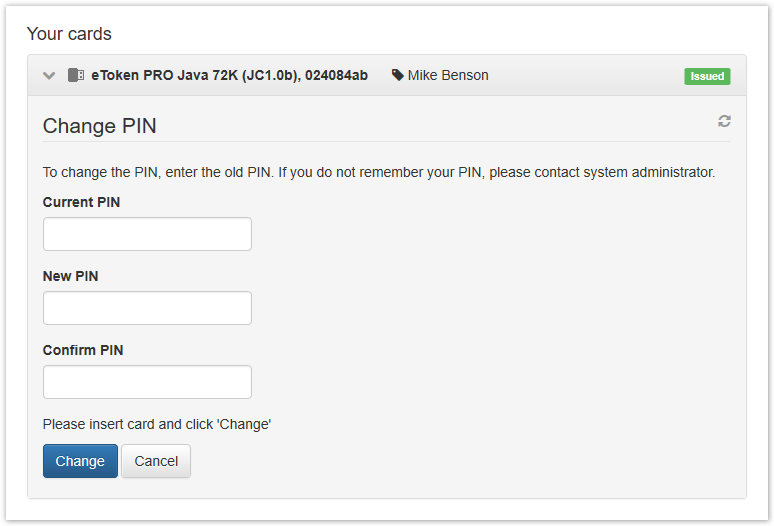Click the Mike Benson owner label
774x526 pixels.
448,76
